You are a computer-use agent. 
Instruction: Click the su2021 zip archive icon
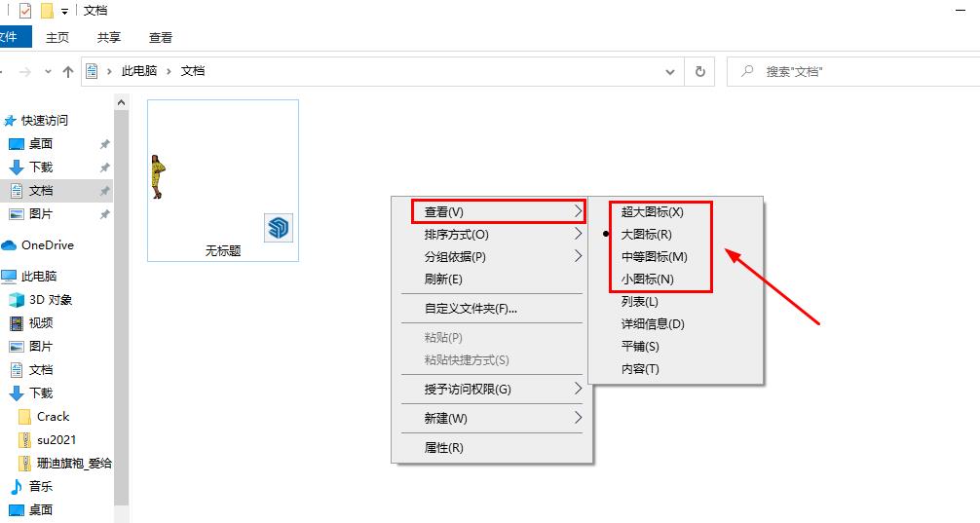click(x=24, y=440)
